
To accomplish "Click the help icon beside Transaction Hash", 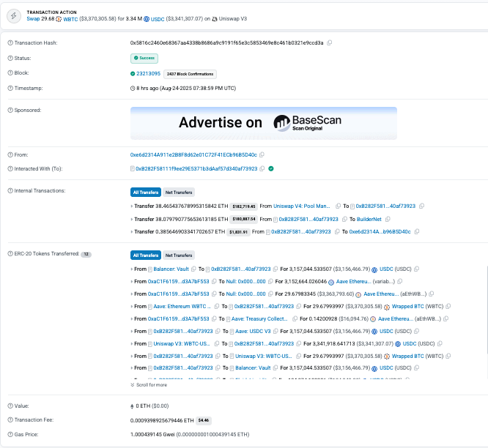I will (10, 43).
